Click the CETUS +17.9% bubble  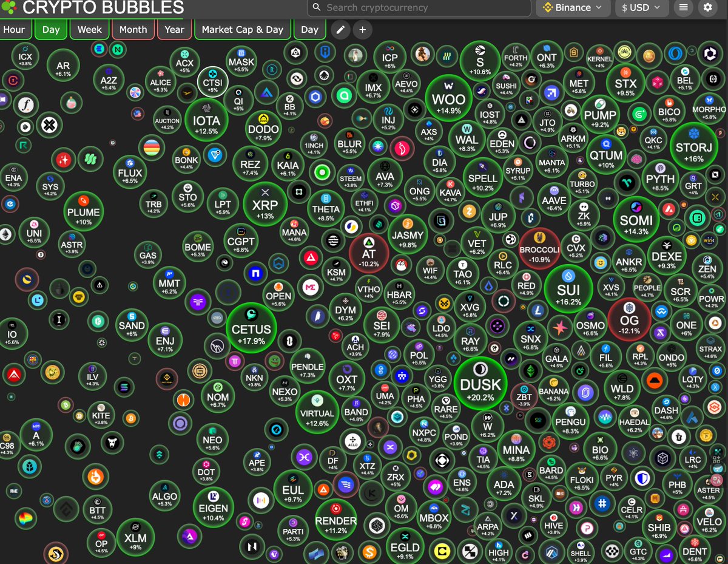(x=251, y=328)
